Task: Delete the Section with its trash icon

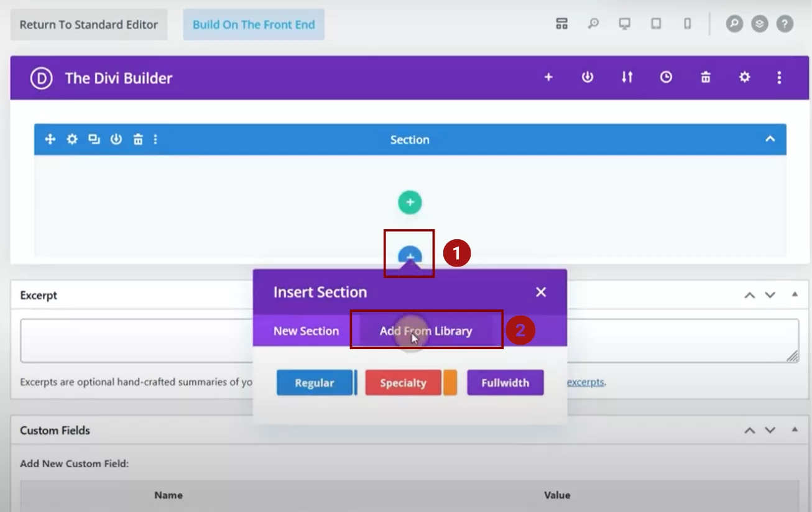Action: click(x=138, y=139)
